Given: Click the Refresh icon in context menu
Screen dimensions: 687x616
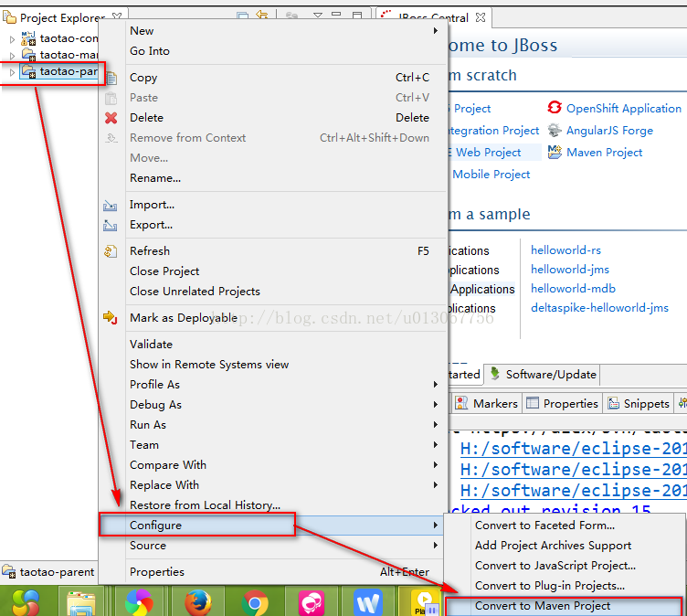Looking at the screenshot, I should [x=111, y=251].
